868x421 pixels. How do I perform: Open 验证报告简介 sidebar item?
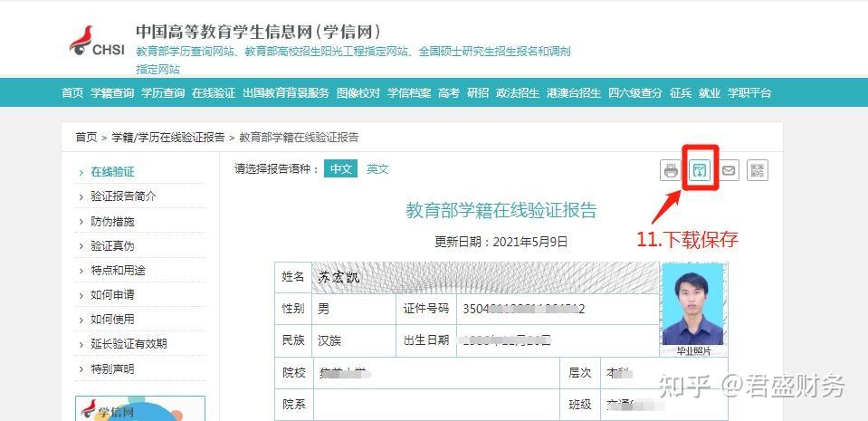pyautogui.click(x=124, y=196)
